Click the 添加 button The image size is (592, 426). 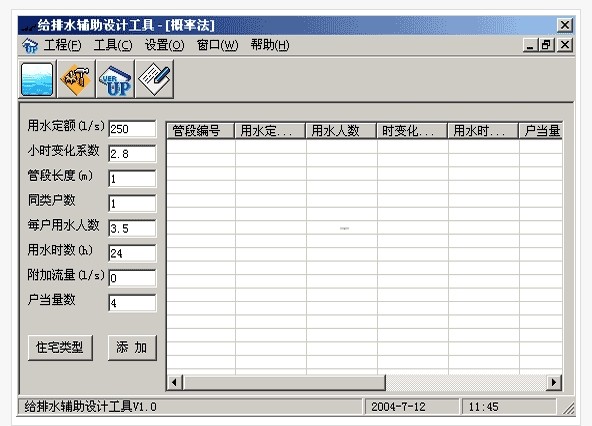pyautogui.click(x=132, y=347)
